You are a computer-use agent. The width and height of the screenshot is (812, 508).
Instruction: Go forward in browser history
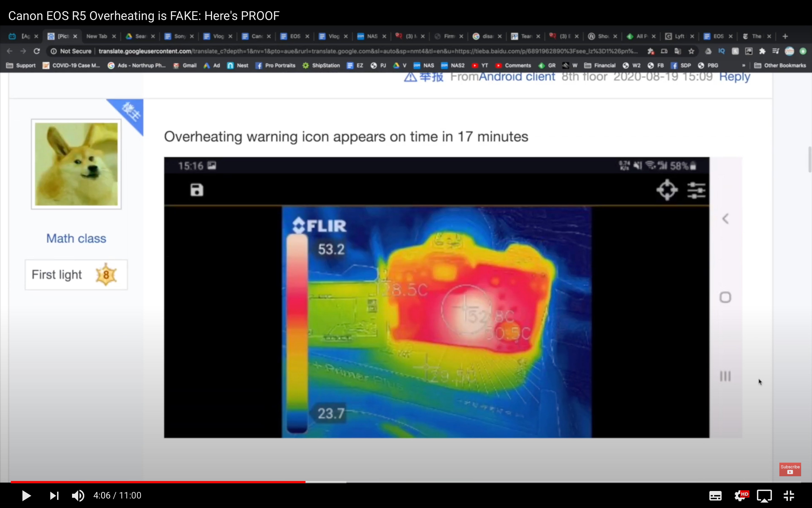(23, 51)
